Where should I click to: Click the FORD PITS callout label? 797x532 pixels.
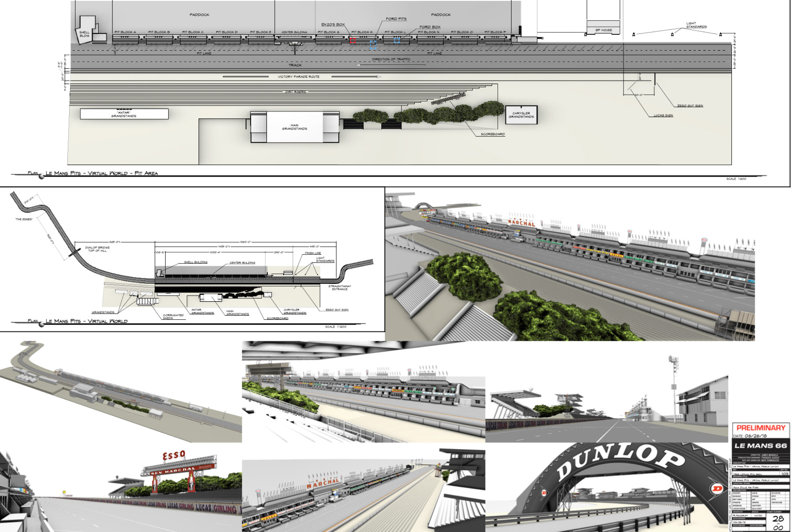(396, 19)
